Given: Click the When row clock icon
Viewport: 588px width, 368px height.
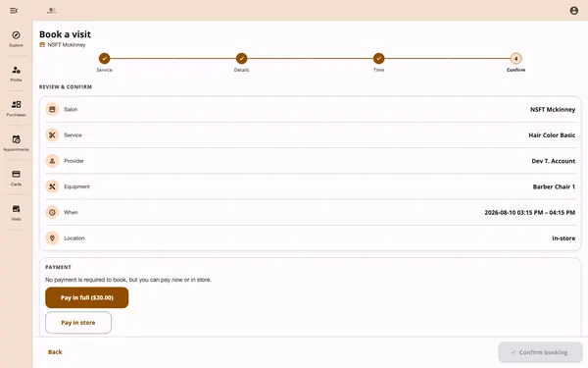Looking at the screenshot, I should [52, 212].
